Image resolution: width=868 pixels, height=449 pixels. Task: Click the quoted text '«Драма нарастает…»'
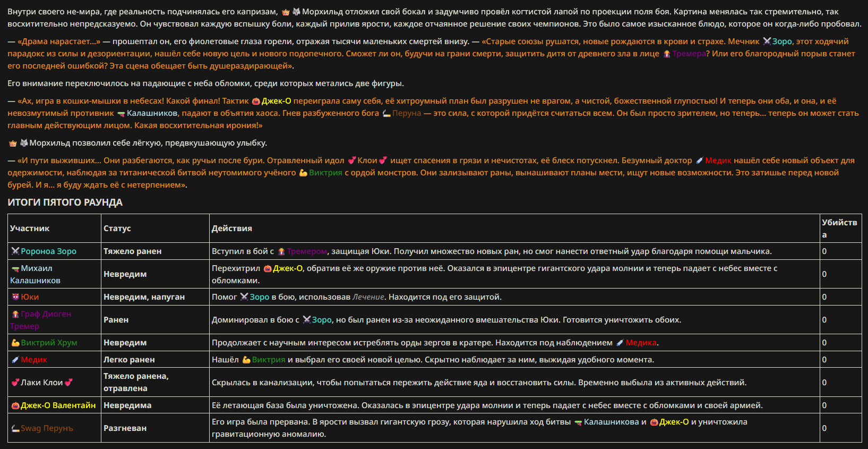coord(59,41)
